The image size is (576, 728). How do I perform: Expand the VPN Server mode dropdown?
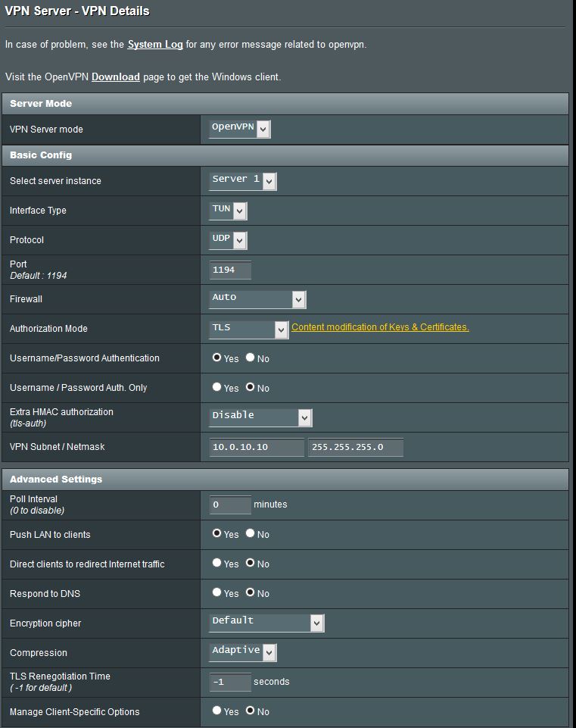pos(239,129)
